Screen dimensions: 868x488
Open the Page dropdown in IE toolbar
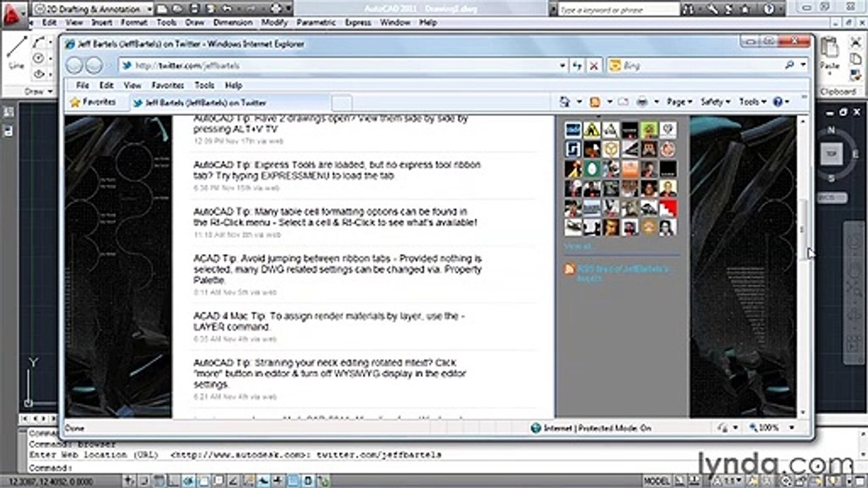click(679, 102)
